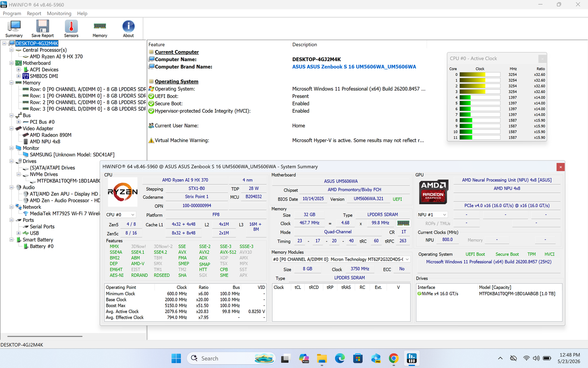
Task: Expand the USB node under Ports
Action: tap(18, 233)
